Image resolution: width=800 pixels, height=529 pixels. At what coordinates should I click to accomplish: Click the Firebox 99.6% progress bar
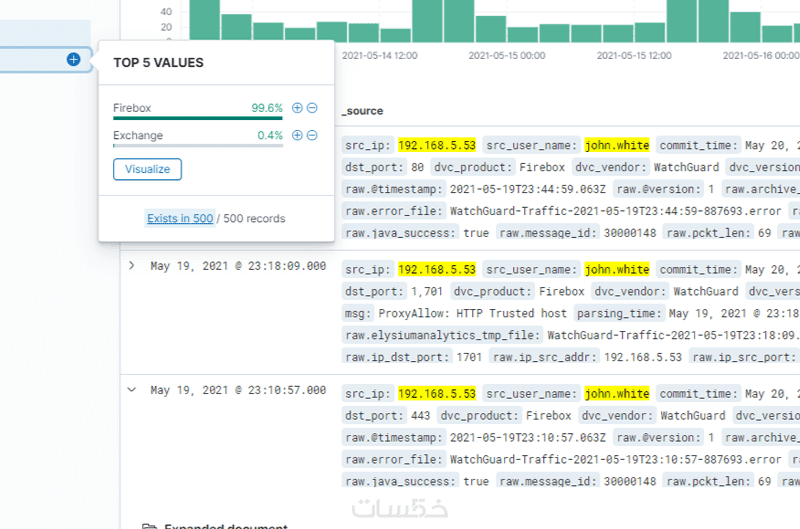tap(198, 118)
